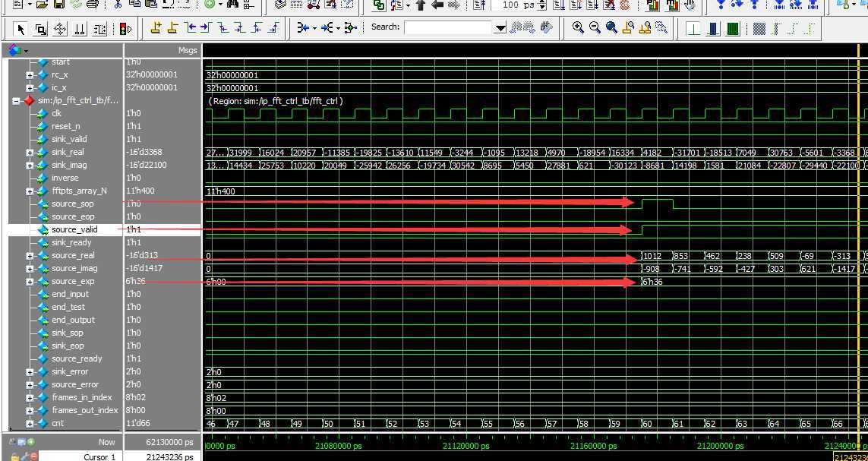
Task: Click the sink_real value -16'd3368
Action: [144, 152]
